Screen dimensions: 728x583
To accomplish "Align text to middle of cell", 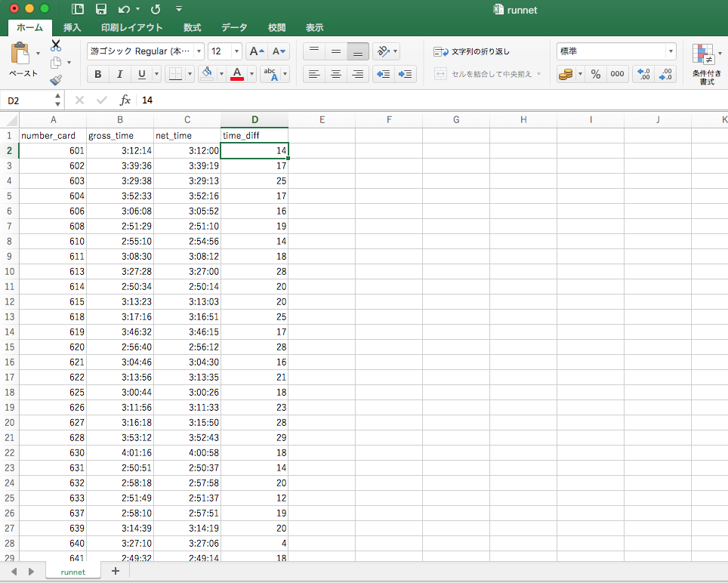I will (335, 51).
